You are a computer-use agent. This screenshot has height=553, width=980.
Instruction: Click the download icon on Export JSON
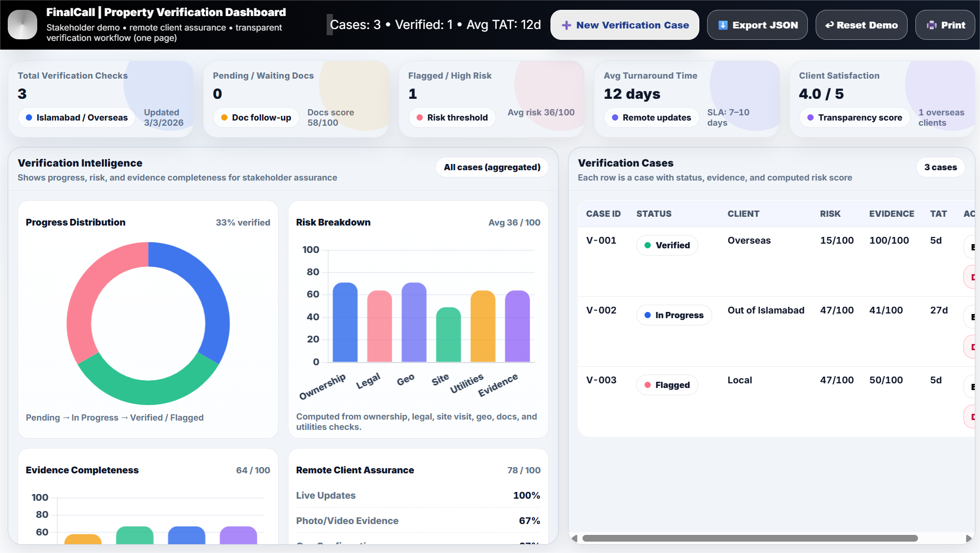coord(723,25)
